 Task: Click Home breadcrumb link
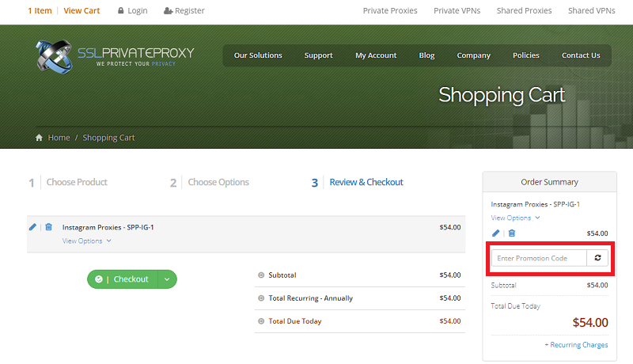coord(59,138)
